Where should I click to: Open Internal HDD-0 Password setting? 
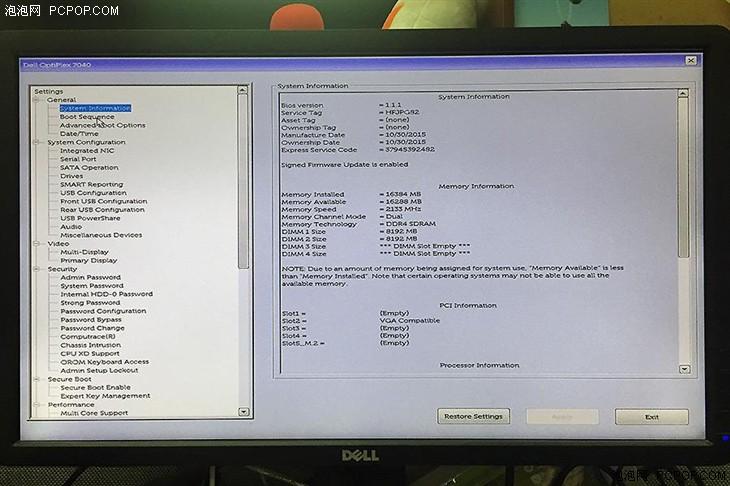point(106,294)
